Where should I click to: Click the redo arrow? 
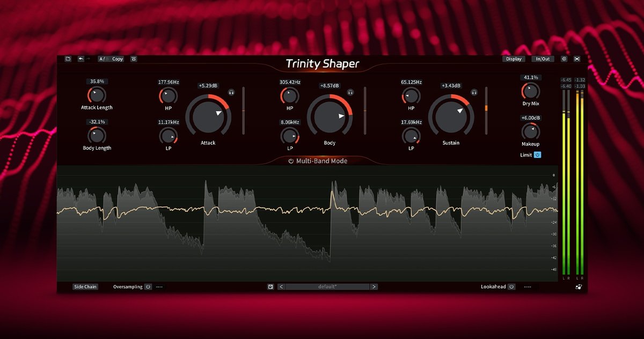[x=88, y=59]
